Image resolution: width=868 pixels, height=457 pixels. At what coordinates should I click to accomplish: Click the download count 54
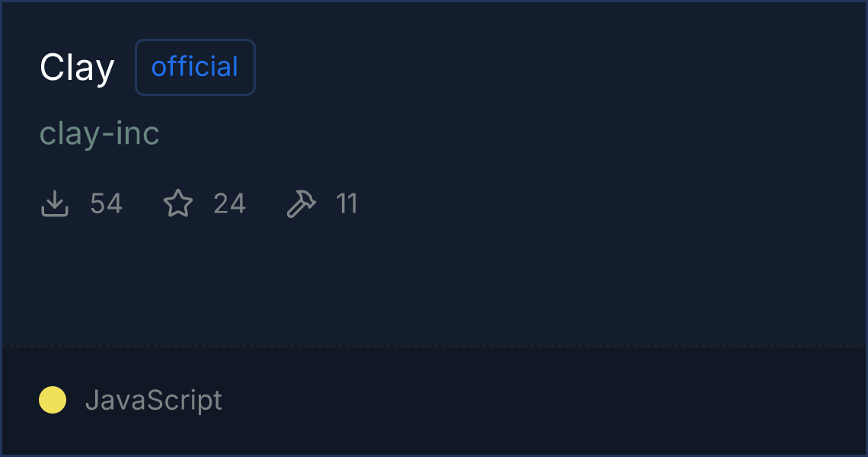pos(106,204)
